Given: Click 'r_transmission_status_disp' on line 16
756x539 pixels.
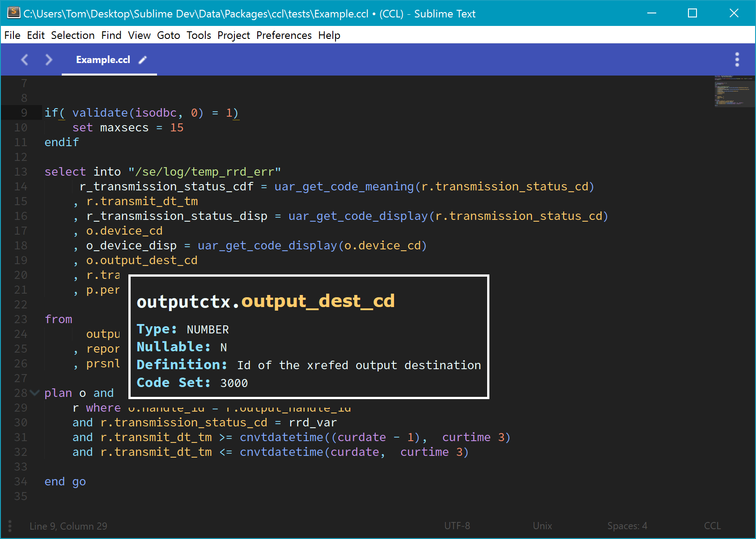Looking at the screenshot, I should click(177, 216).
